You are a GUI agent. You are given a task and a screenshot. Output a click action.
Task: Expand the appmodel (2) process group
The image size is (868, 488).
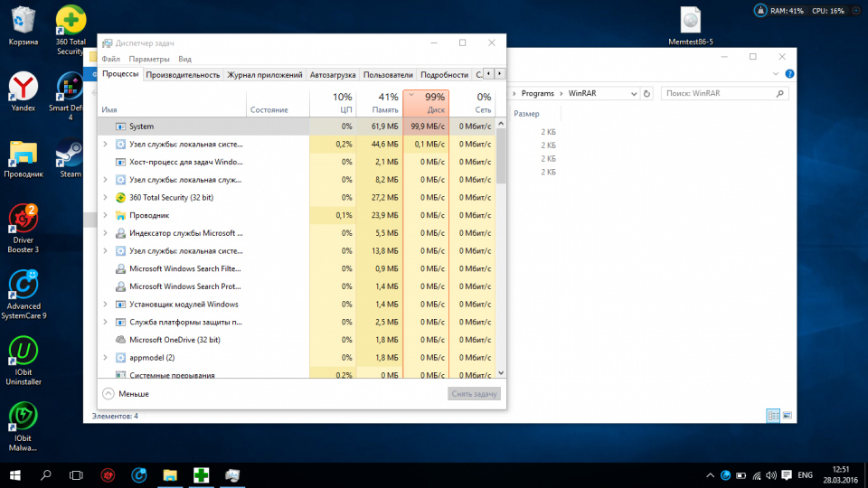[107, 357]
